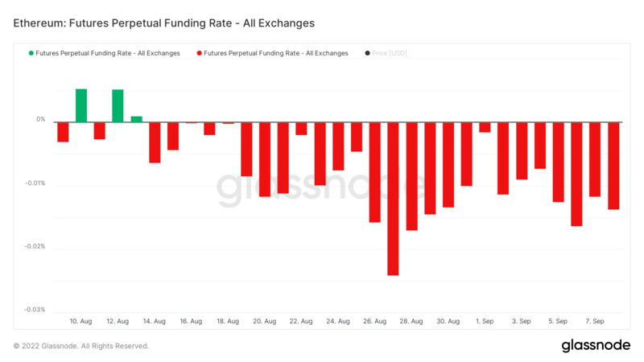
Task: Click the 0% y-axis label
Action: coord(40,119)
